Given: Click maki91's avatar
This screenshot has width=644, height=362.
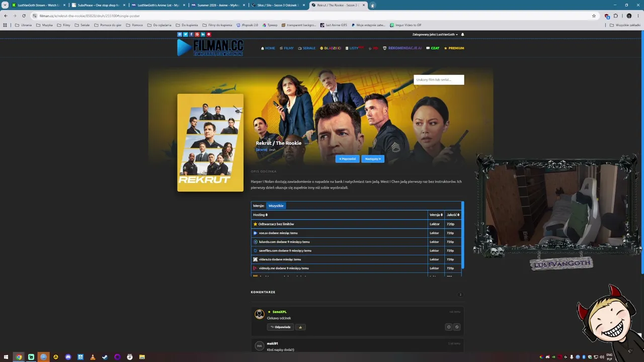Looking at the screenshot, I should [259, 346].
